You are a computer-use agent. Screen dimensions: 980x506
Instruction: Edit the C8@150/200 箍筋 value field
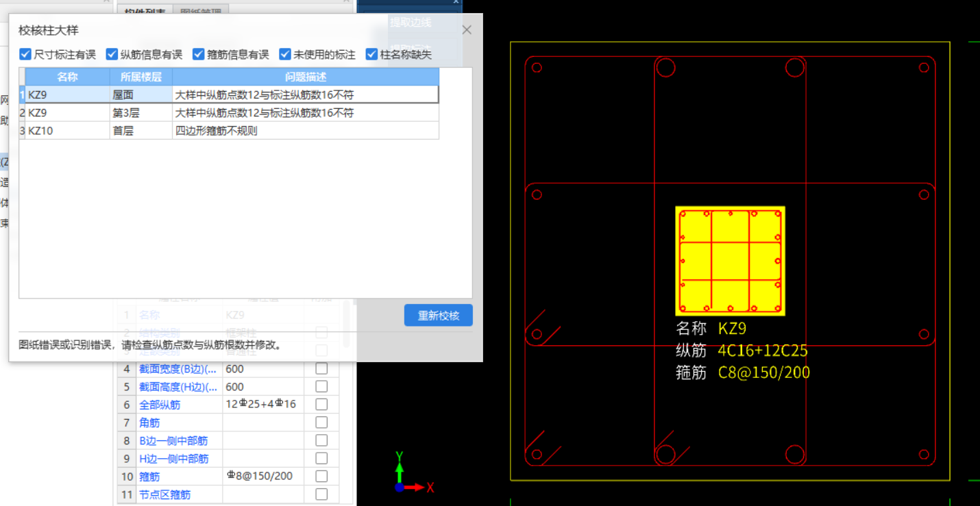point(263,476)
